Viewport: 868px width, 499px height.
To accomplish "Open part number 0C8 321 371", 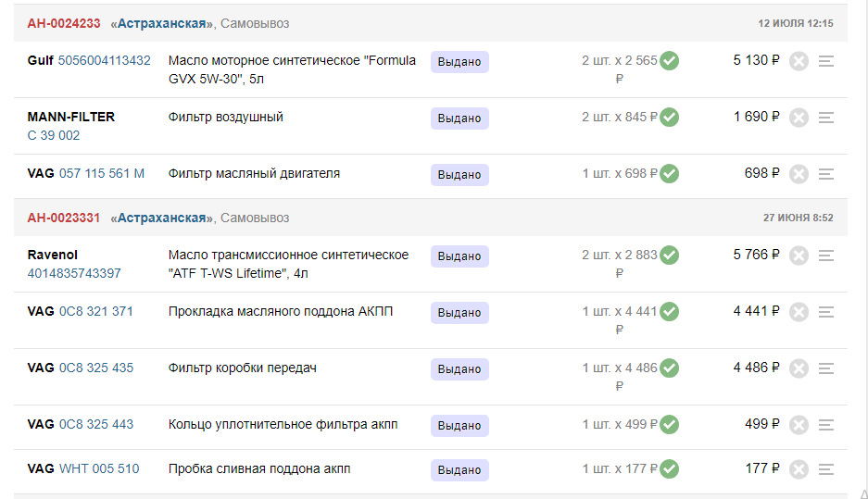I will click(x=96, y=311).
